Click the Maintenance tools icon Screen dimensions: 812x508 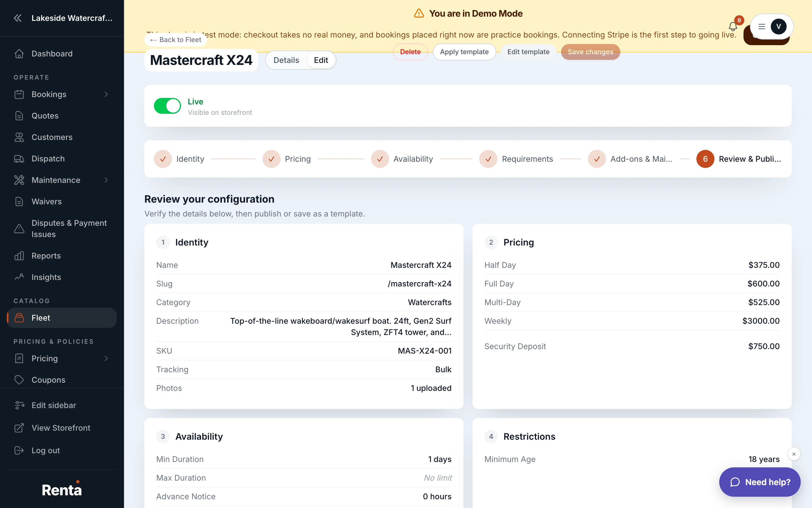19,180
